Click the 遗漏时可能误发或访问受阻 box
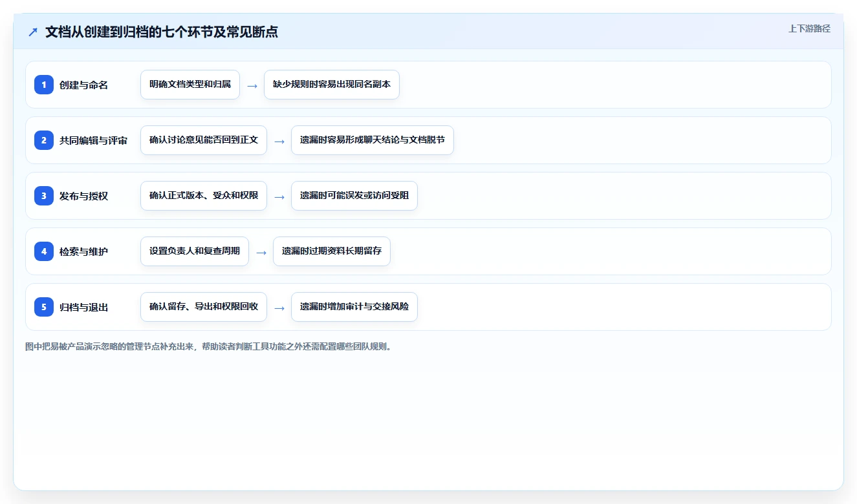This screenshot has width=857, height=504. tap(354, 196)
